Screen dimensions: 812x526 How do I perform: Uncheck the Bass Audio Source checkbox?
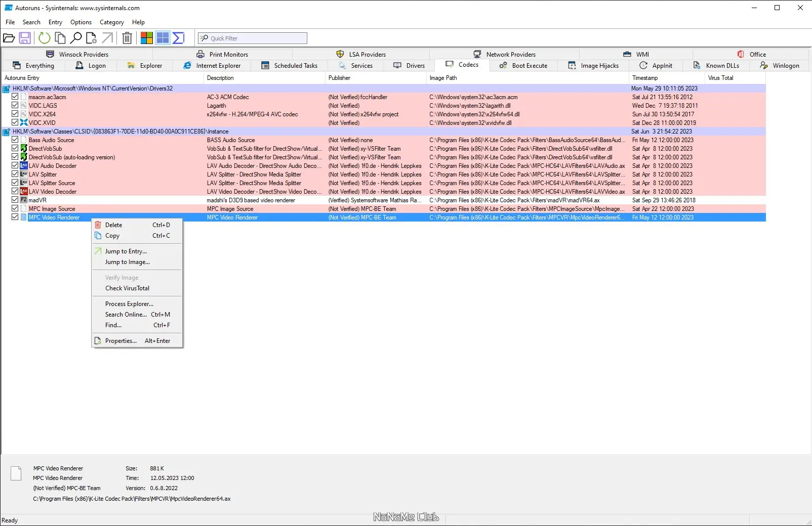tap(15, 140)
